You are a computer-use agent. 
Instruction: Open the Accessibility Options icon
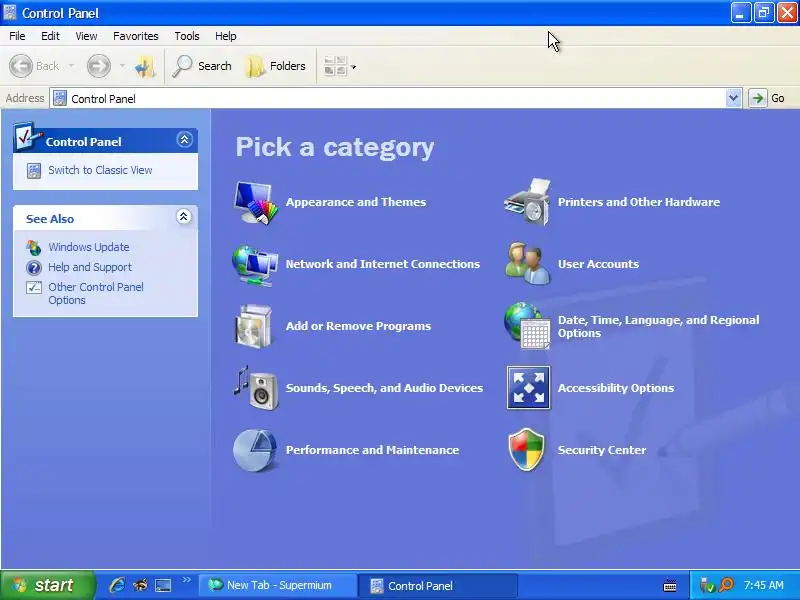coord(529,388)
